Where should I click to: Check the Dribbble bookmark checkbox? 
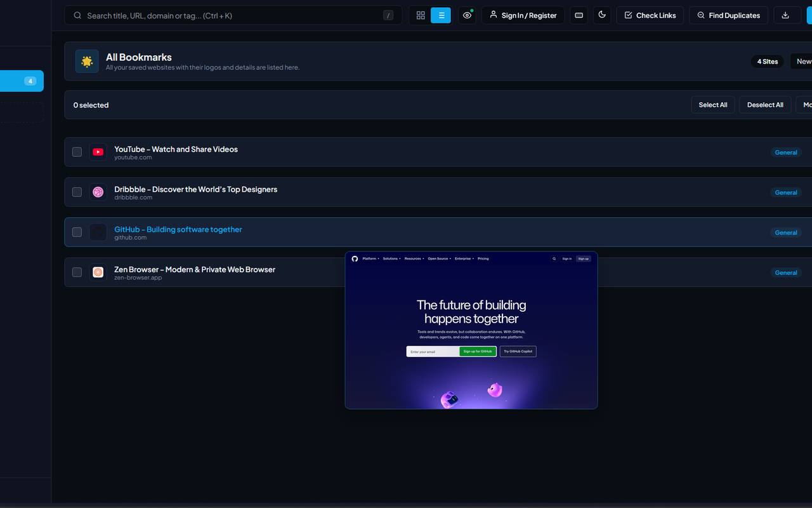pos(77,192)
